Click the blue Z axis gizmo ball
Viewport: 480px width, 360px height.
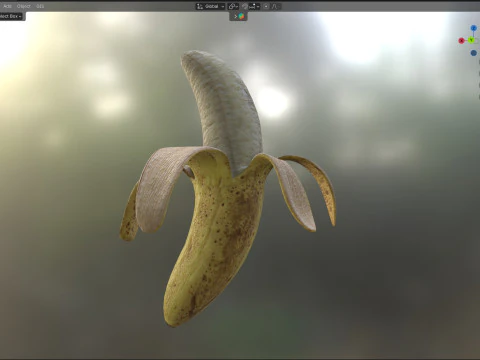tap(474, 28)
